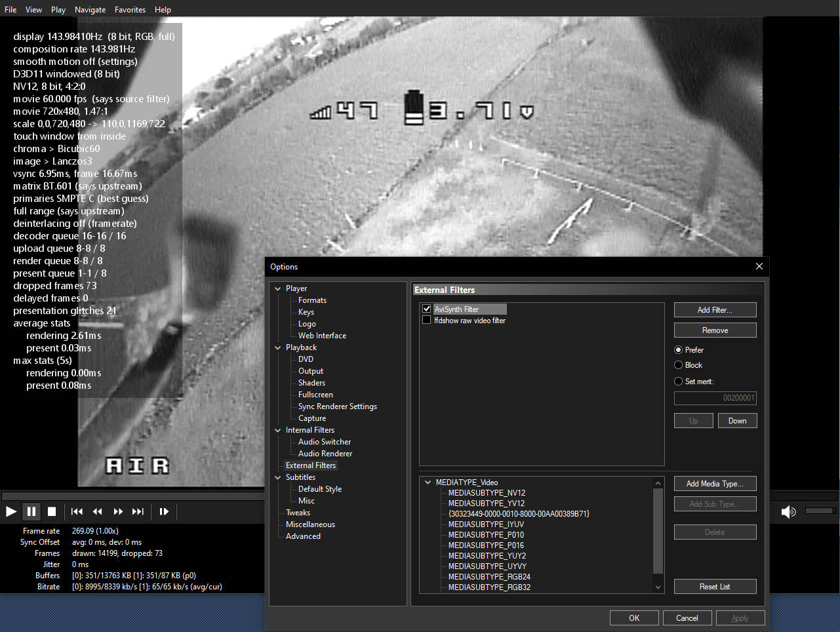
Task: Click the Play button in transport bar
Action: 11,511
